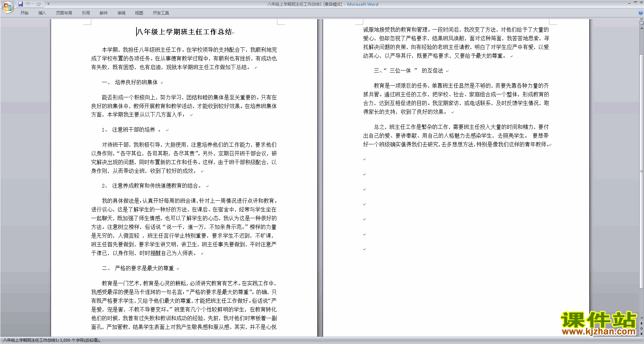
Task: Open the Select Browse Object button
Action: click(641, 329)
